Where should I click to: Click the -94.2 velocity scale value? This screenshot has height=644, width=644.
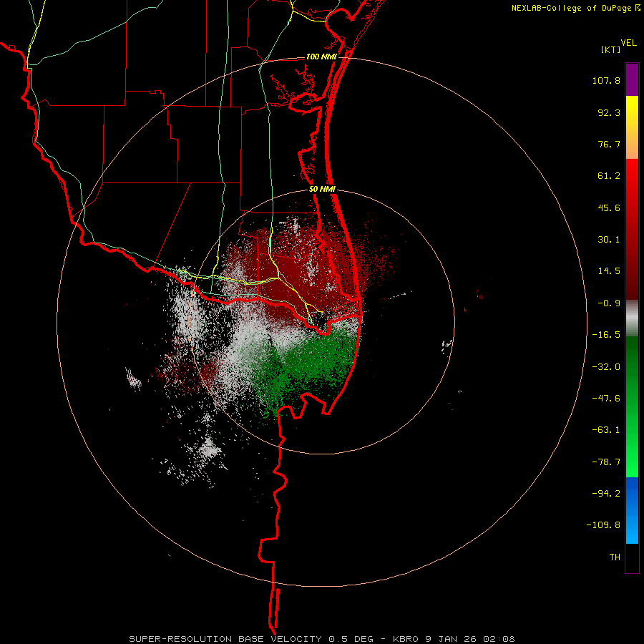point(606,494)
